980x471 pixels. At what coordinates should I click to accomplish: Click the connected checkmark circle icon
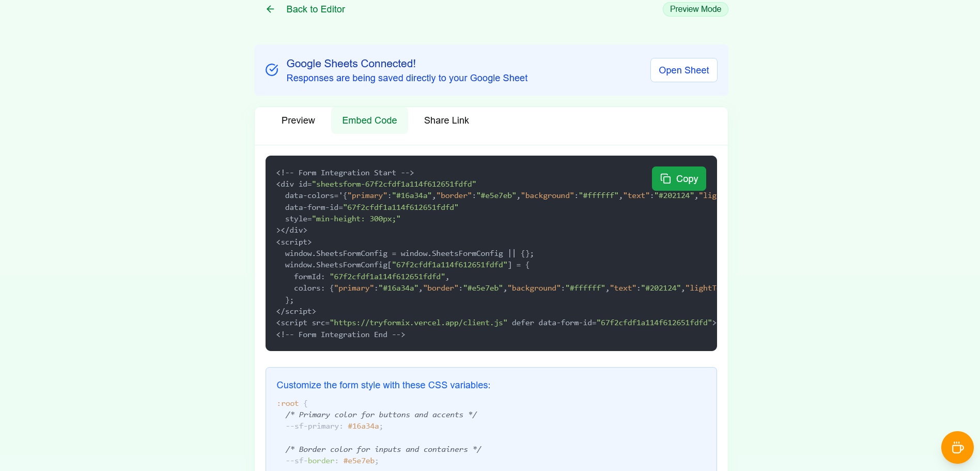[272, 70]
